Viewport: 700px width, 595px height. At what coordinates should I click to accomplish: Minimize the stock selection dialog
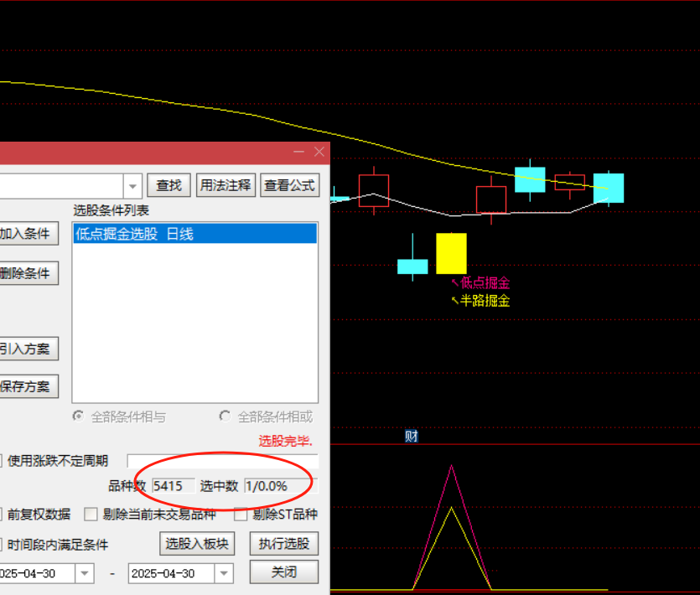point(299,152)
